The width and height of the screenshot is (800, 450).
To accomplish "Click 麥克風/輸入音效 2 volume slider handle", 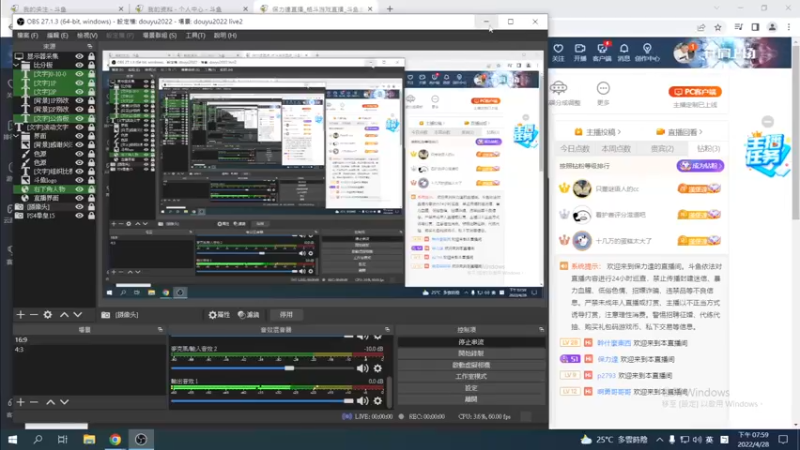I will (289, 368).
